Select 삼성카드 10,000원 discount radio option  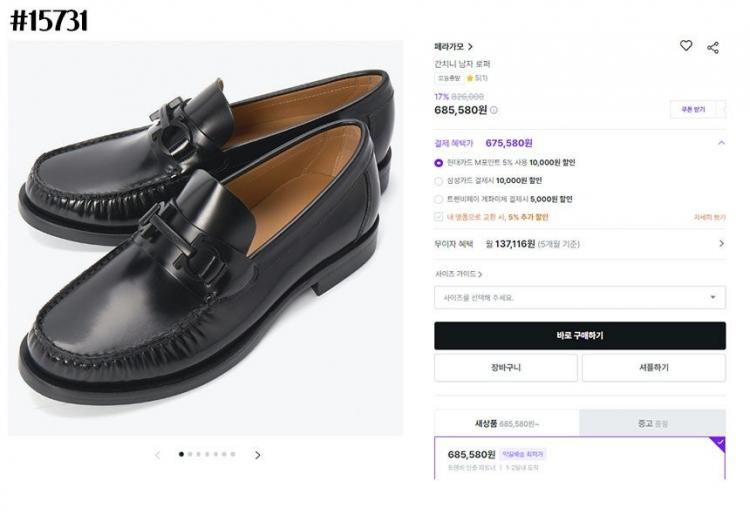pos(439,181)
